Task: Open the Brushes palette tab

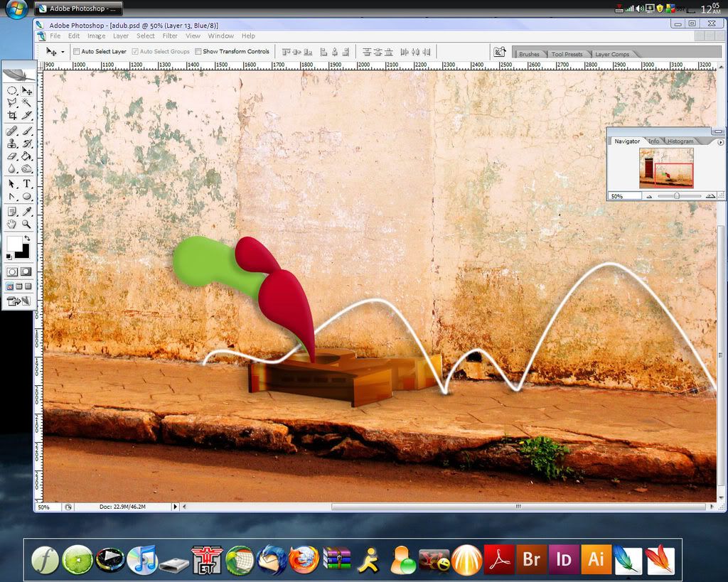Action: click(529, 54)
